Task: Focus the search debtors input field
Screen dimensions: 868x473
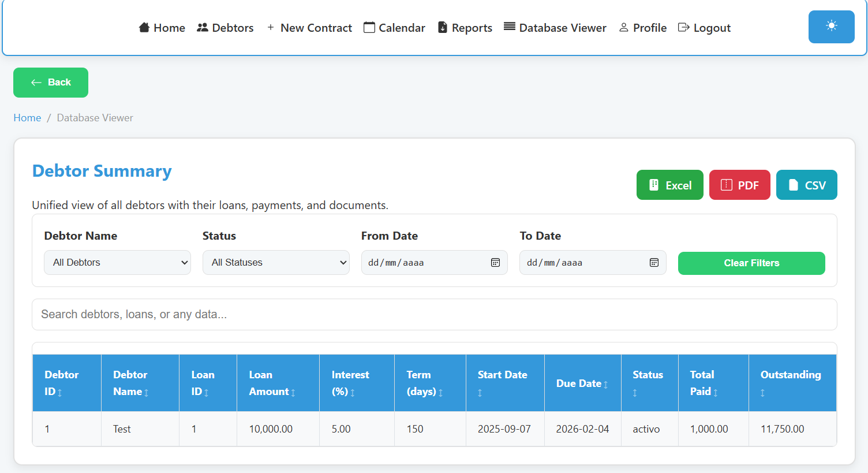Action: click(435, 314)
